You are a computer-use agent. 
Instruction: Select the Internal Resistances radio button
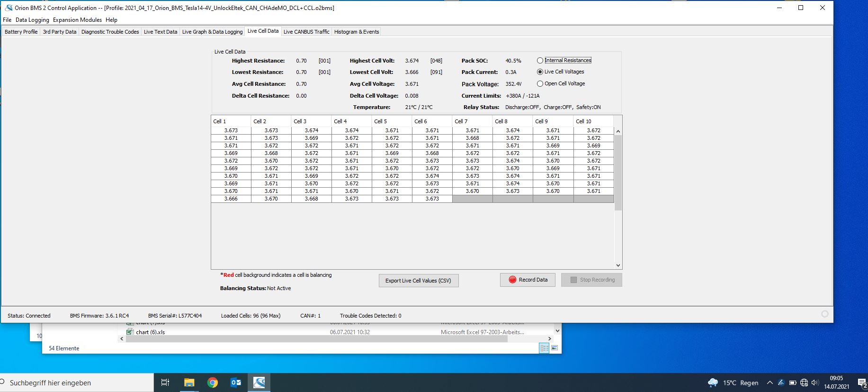[540, 61]
